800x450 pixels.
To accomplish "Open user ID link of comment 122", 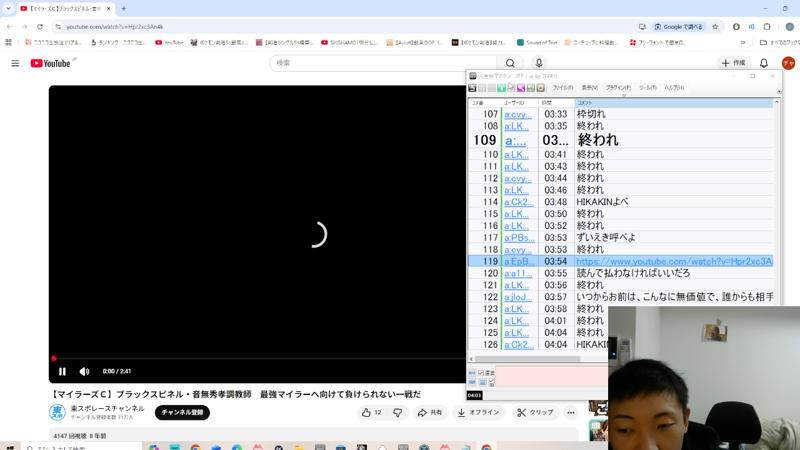I will click(x=517, y=297).
